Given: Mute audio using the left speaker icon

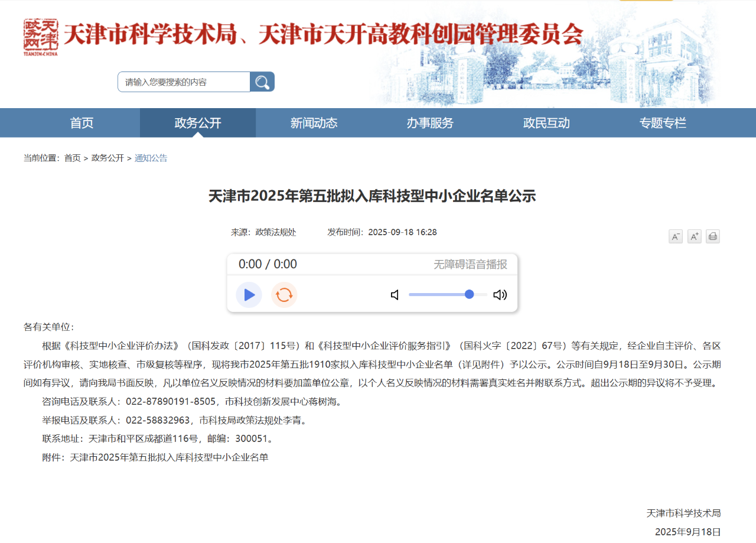Looking at the screenshot, I should tap(395, 295).
